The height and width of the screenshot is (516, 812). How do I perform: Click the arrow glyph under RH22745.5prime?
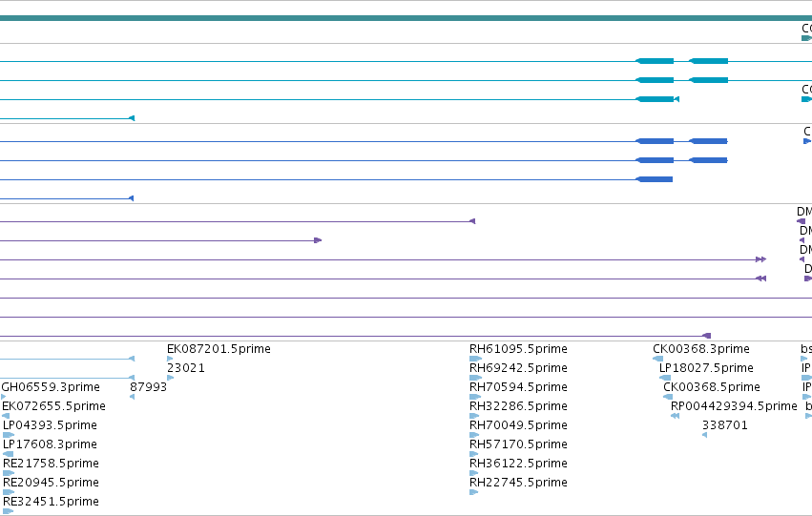[x=474, y=492]
